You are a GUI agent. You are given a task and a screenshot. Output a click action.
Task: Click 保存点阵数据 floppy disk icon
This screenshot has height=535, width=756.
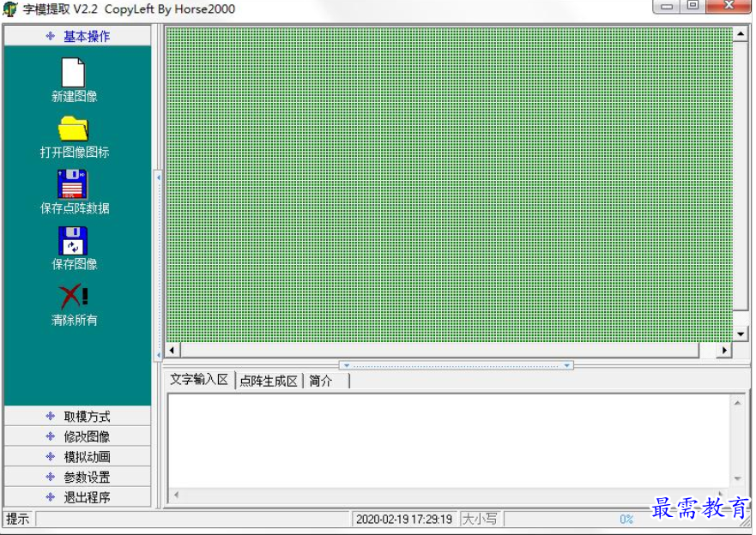tap(72, 183)
